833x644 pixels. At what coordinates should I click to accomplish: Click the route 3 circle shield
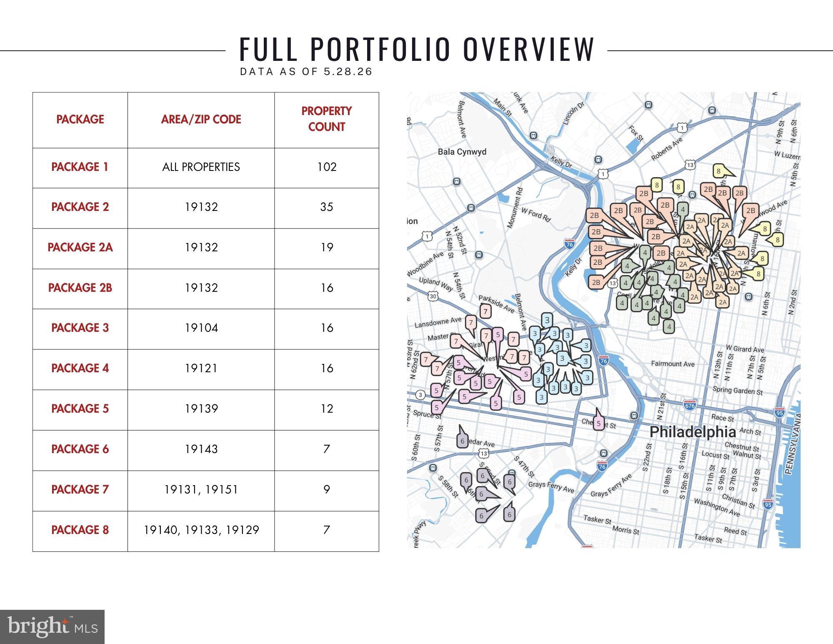coord(420,395)
